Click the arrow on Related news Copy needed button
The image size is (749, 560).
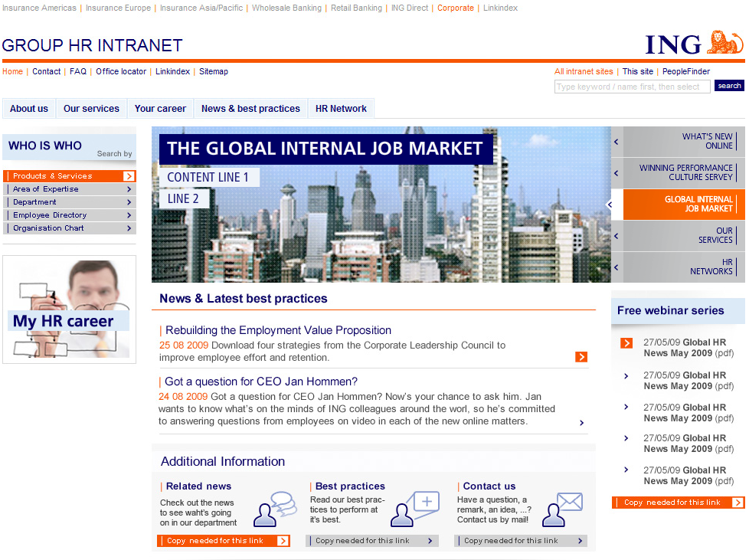coord(283,541)
